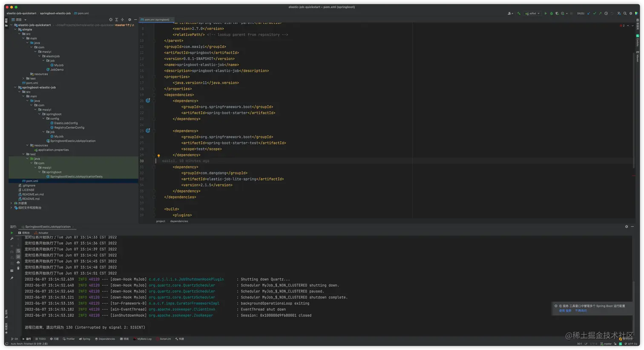Click dependencies breadcrumb below editor
The height and width of the screenshot is (350, 644).
tap(179, 221)
